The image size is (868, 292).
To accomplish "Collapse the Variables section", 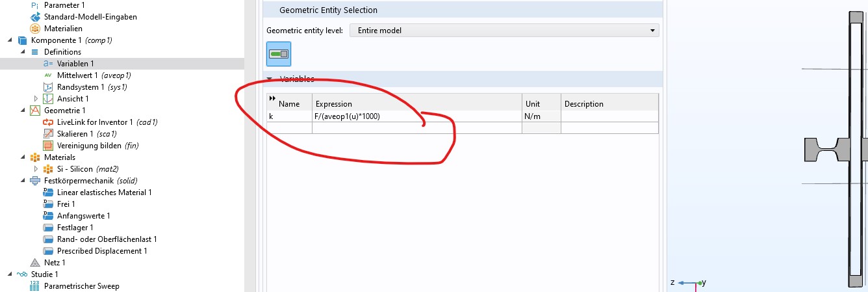I will (x=271, y=79).
